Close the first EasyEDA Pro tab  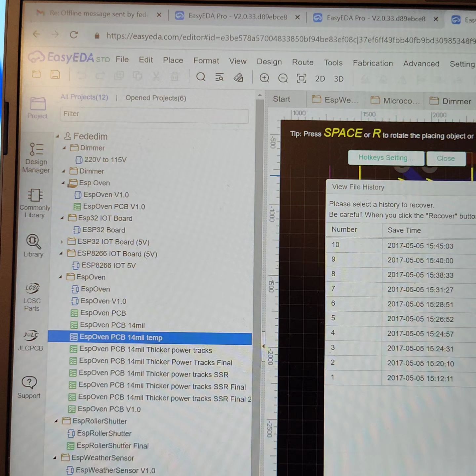click(x=297, y=17)
